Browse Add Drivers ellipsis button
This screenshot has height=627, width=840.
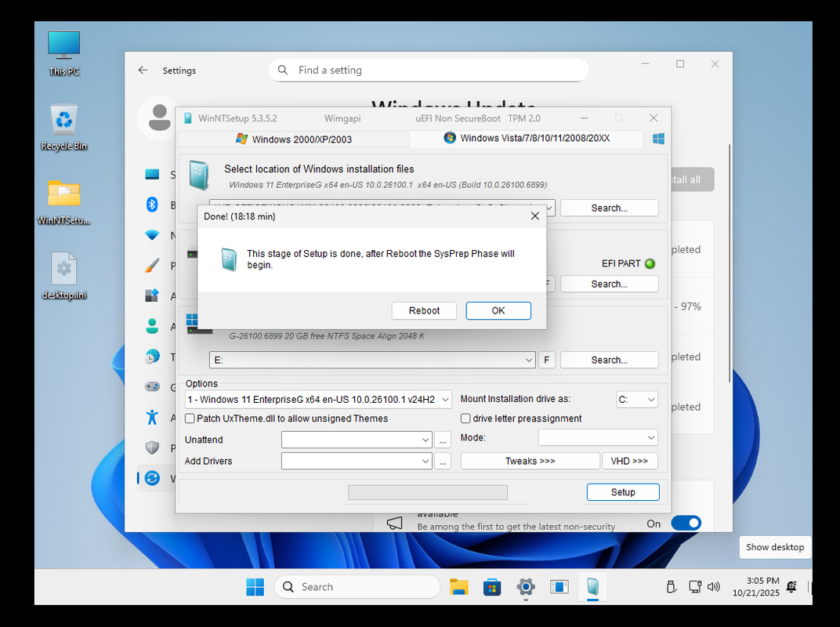(x=443, y=461)
